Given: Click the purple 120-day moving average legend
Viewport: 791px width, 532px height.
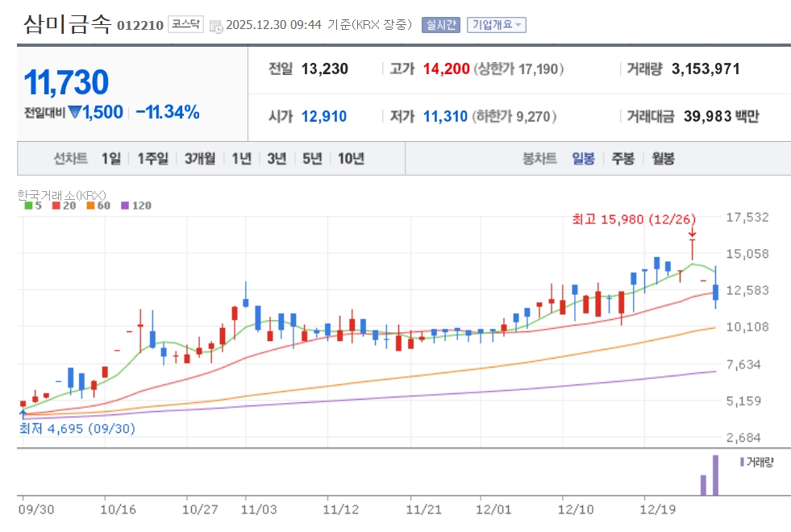Looking at the screenshot, I should [135, 206].
